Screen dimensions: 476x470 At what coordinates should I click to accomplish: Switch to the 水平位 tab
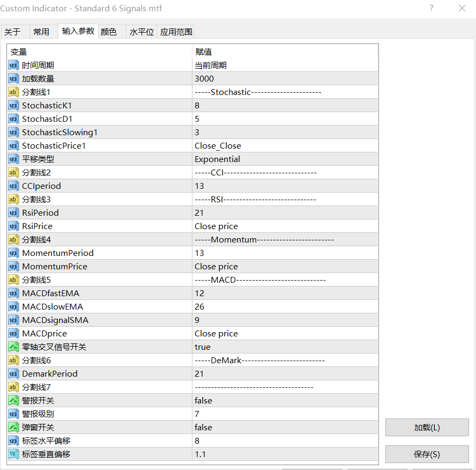click(142, 32)
